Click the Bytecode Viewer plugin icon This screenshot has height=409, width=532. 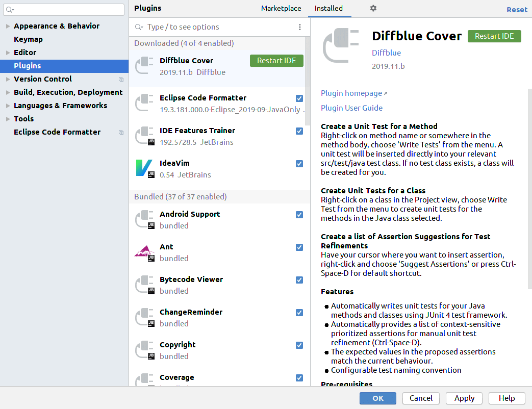[145, 285]
